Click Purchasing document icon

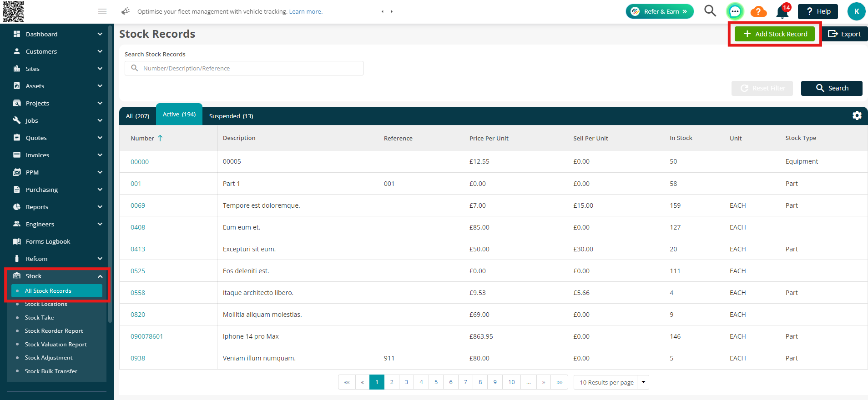17,190
